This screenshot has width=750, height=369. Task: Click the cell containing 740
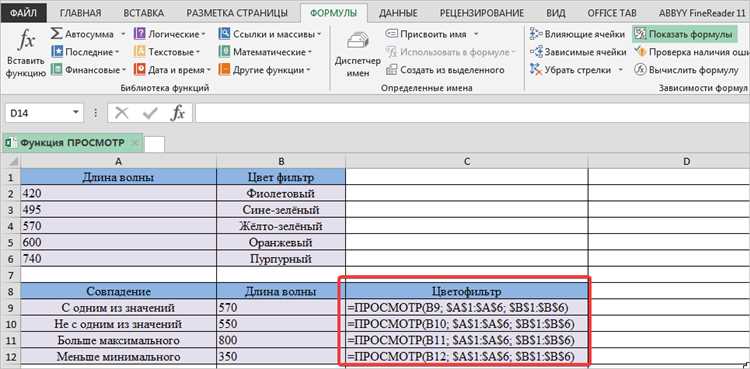119,258
